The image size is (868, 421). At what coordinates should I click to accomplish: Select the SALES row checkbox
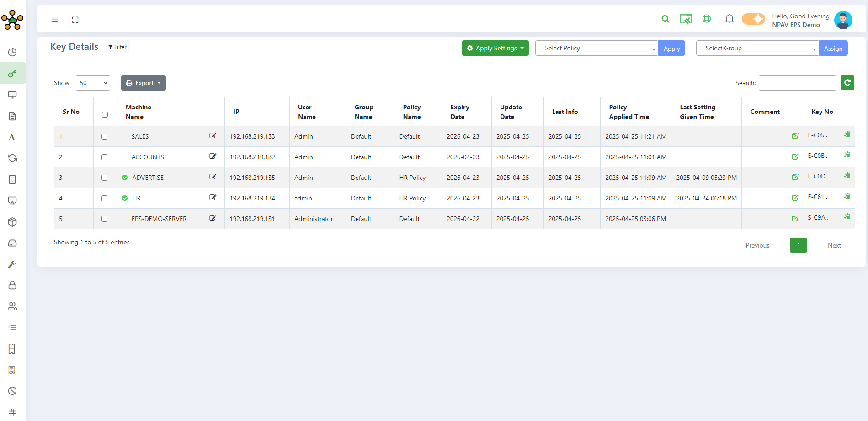tap(104, 136)
